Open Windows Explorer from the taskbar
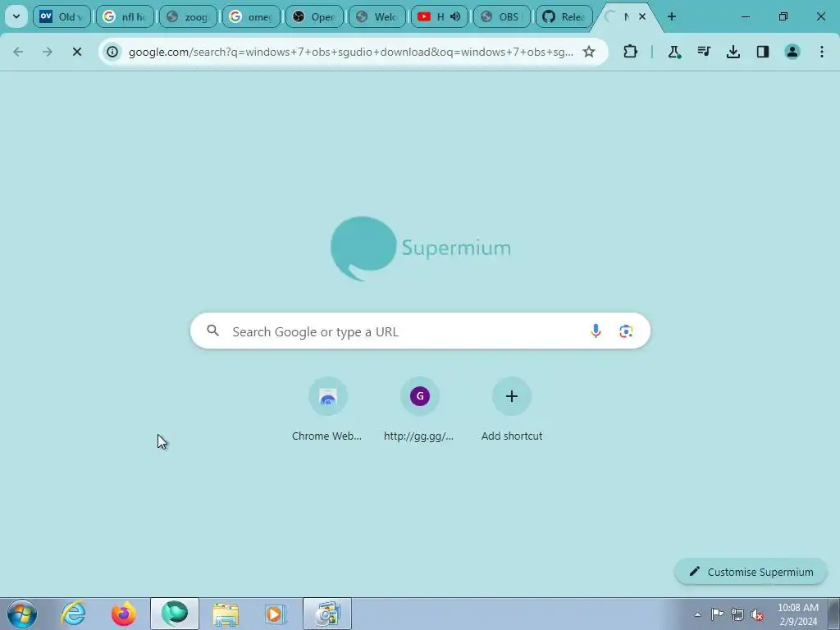Image resolution: width=840 pixels, height=630 pixels. [226, 614]
